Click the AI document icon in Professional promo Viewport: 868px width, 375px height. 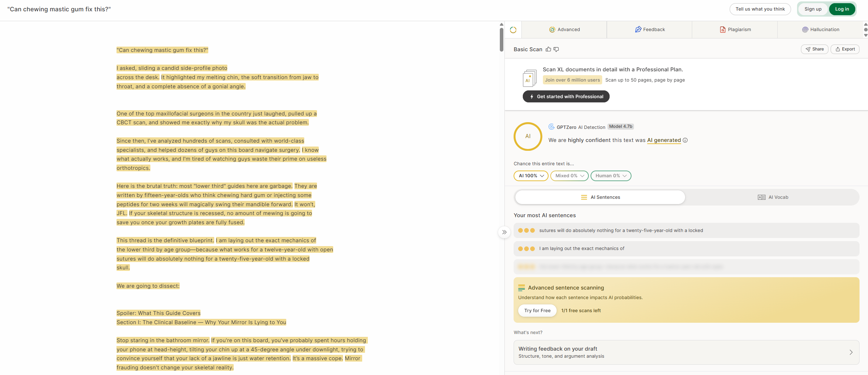coord(529,78)
